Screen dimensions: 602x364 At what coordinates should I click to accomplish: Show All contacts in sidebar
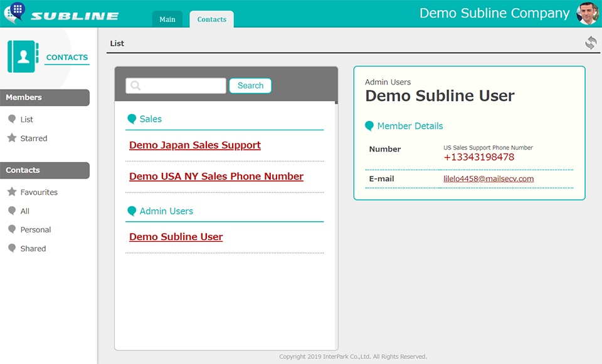(25, 211)
